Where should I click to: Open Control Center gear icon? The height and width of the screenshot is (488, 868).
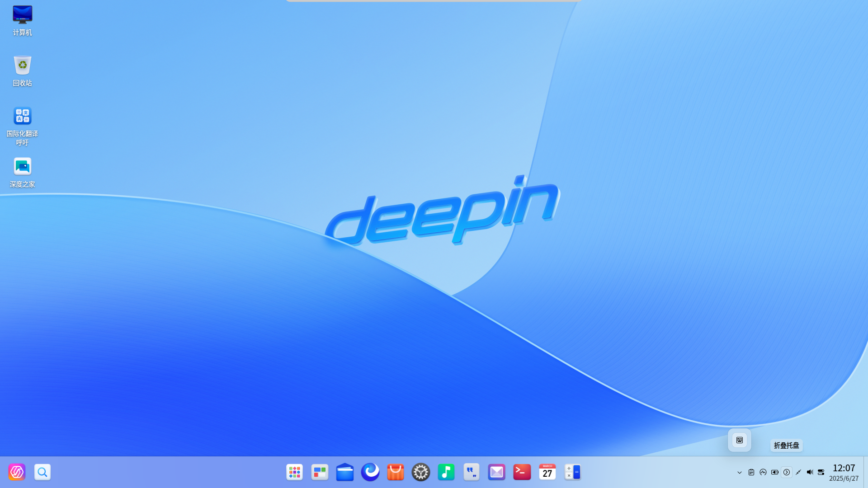coord(421,472)
